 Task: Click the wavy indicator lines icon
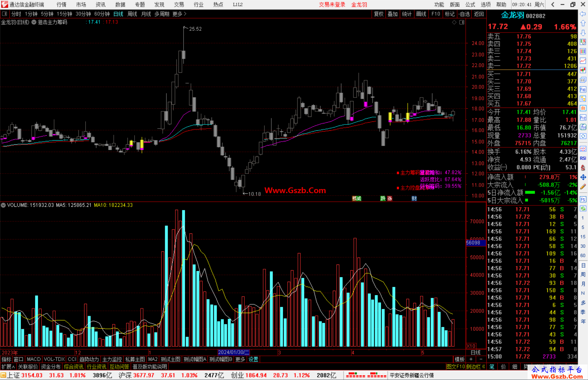coord(583,149)
